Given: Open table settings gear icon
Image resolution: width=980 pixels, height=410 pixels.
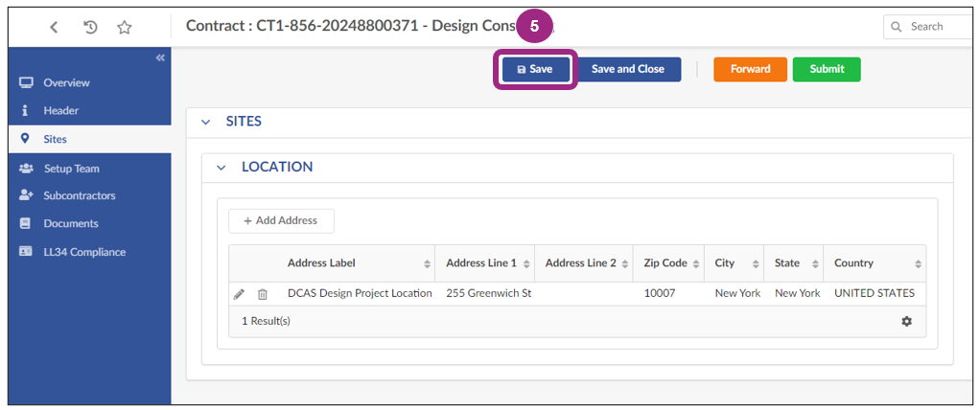Looking at the screenshot, I should [x=906, y=321].
